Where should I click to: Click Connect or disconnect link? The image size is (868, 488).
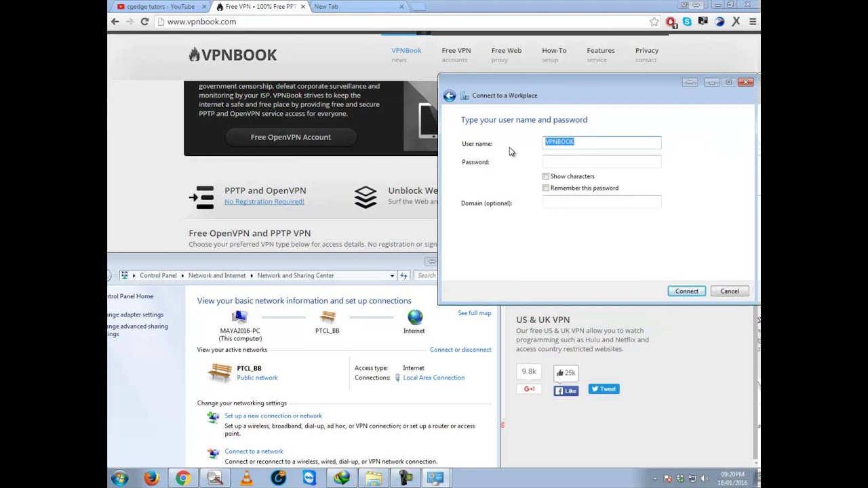460,350
